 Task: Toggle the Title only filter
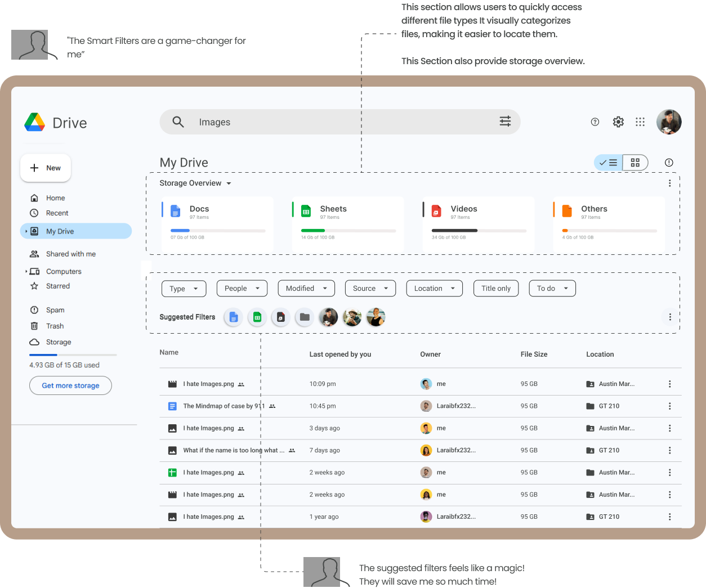tap(496, 288)
